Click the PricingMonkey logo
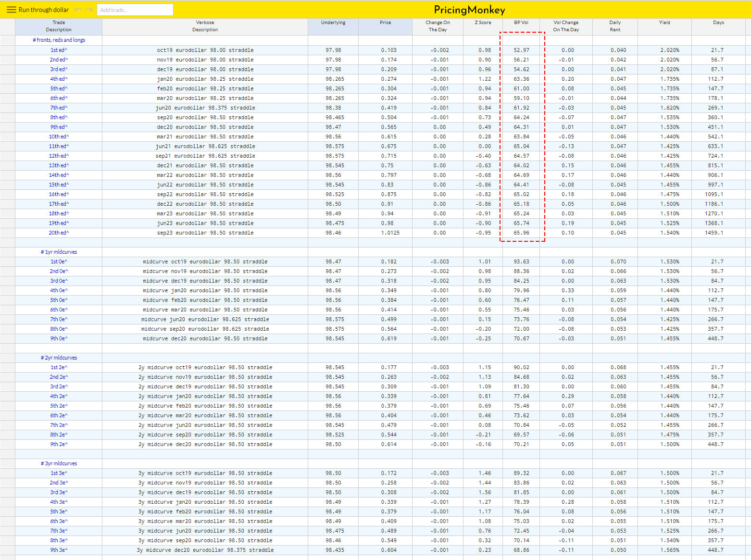Image resolution: width=751 pixels, height=560 pixels. 469,10
